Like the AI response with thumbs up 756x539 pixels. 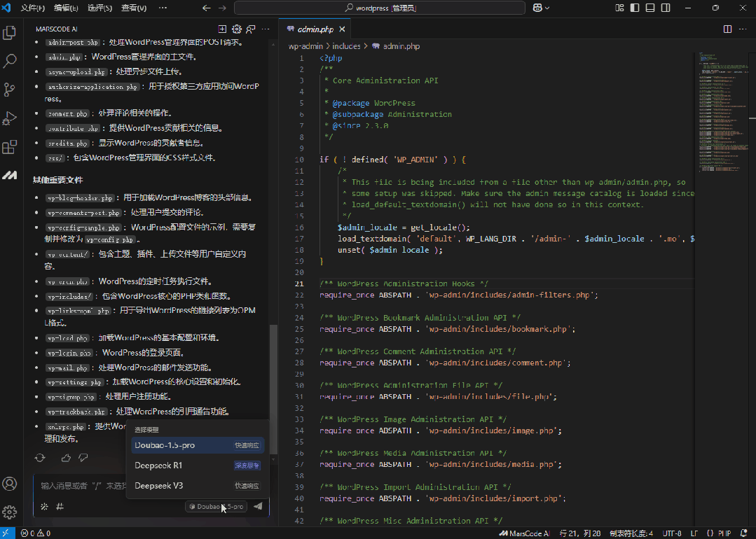coord(66,458)
